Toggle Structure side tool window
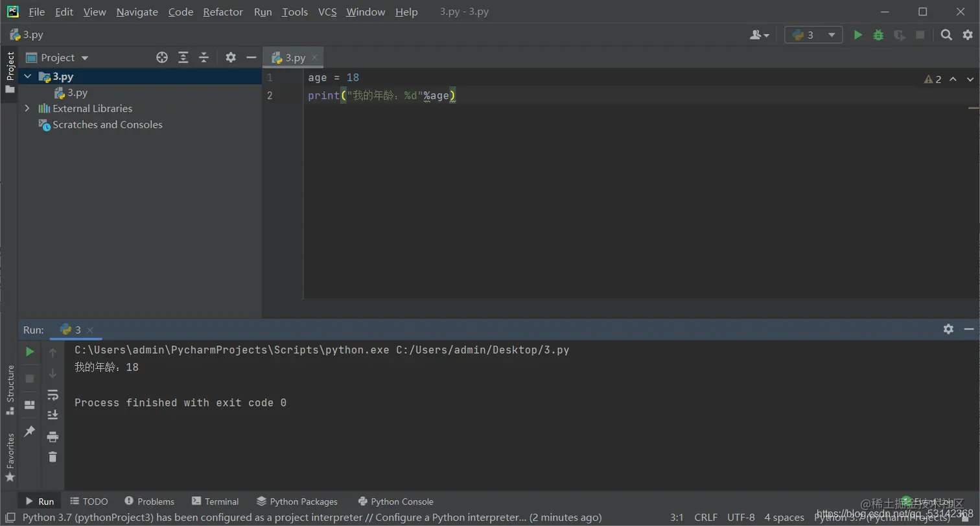 coord(10,390)
